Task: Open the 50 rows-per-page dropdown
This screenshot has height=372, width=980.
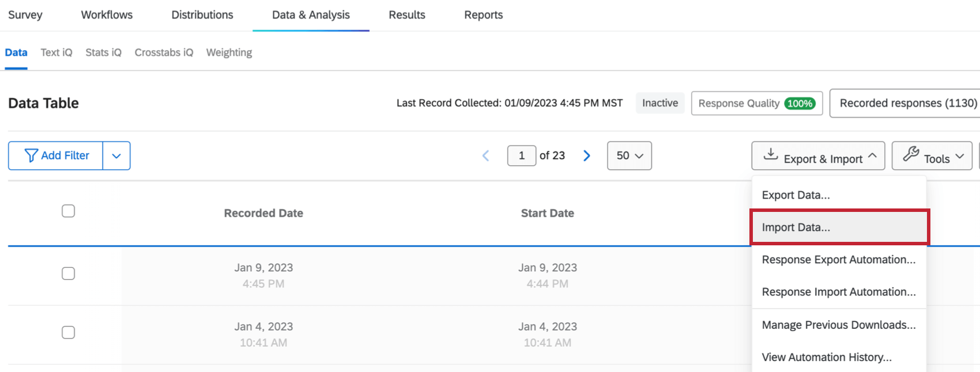Action: coord(629,156)
